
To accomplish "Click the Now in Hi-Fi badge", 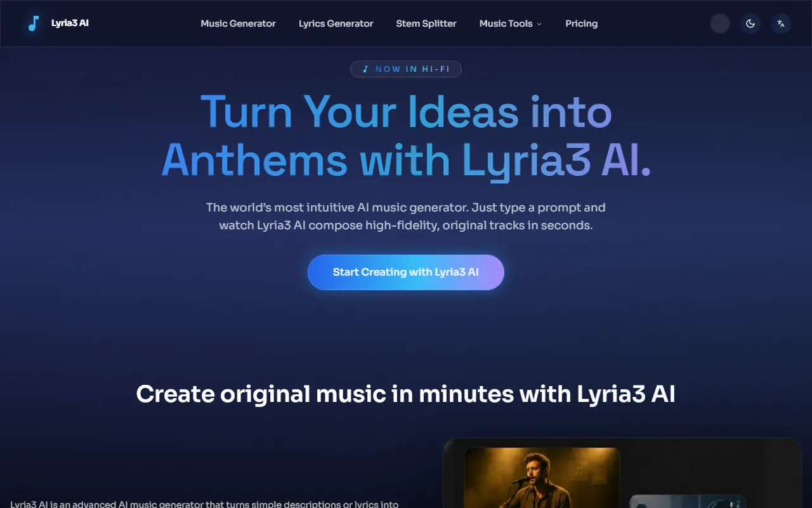I will (x=406, y=69).
